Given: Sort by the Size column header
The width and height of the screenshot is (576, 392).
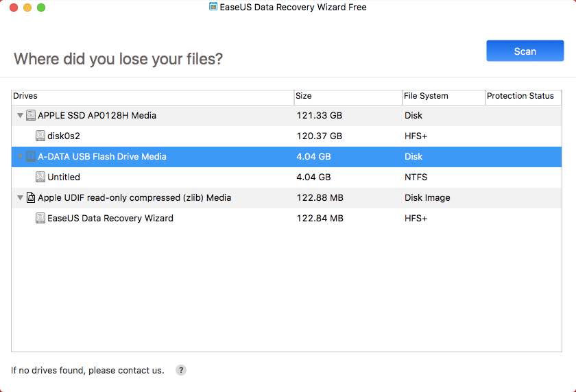Looking at the screenshot, I should (x=347, y=96).
